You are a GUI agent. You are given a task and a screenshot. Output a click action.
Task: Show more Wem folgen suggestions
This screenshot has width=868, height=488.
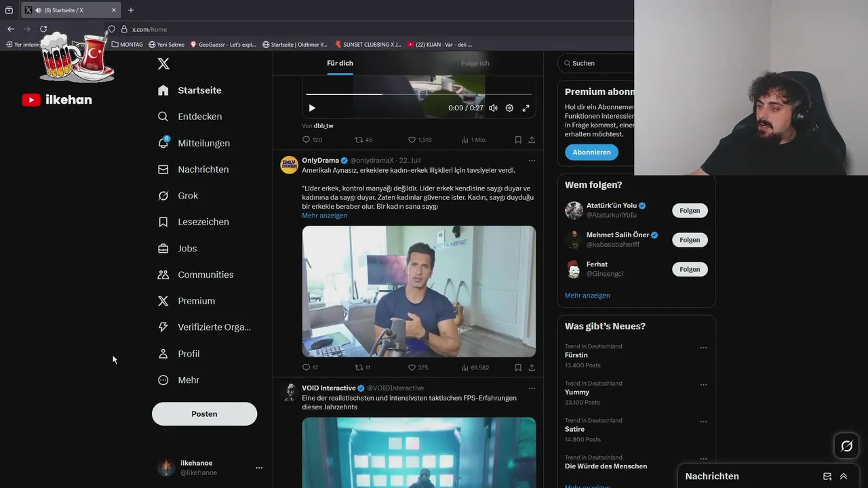pyautogui.click(x=587, y=296)
